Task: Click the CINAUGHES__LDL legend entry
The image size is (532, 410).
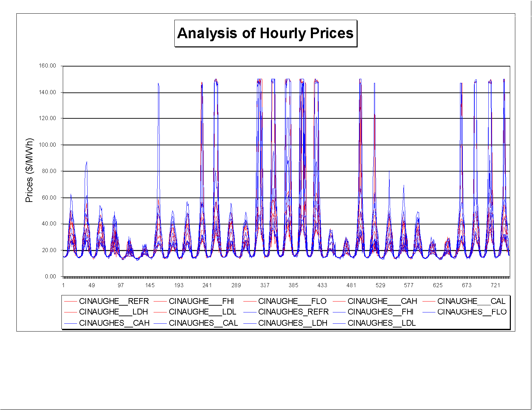Action: [382, 323]
